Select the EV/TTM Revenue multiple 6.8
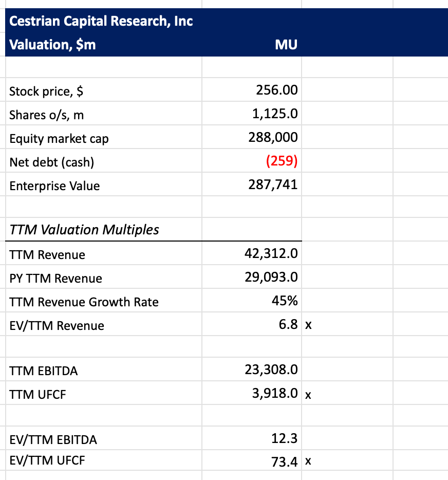 click(x=286, y=325)
